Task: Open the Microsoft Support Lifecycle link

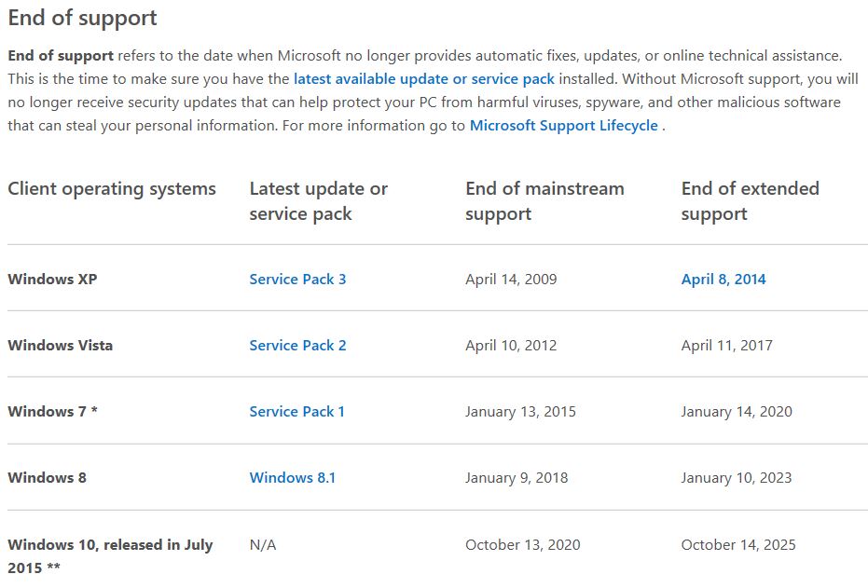Action: (x=563, y=126)
